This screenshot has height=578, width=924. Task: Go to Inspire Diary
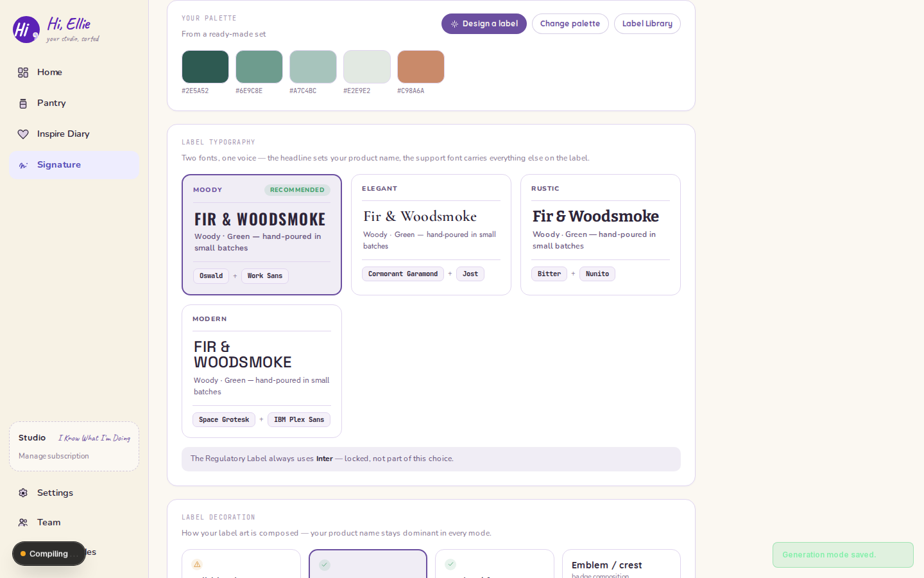[74, 134]
